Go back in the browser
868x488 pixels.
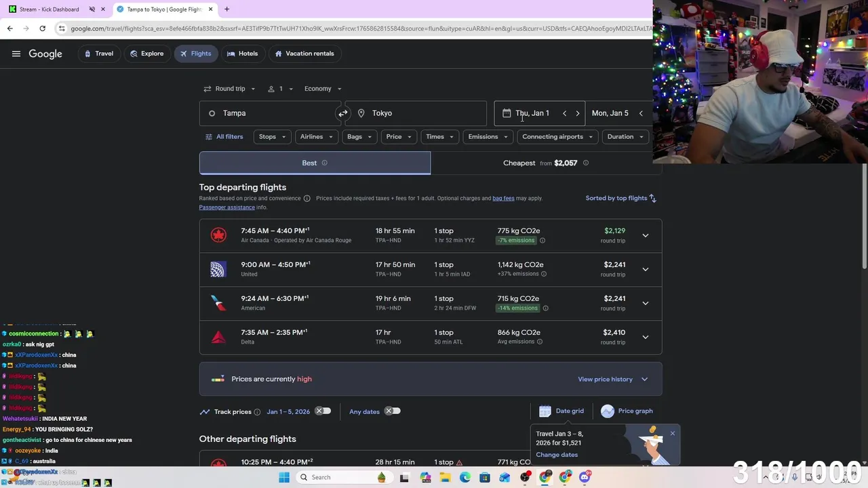click(9, 28)
